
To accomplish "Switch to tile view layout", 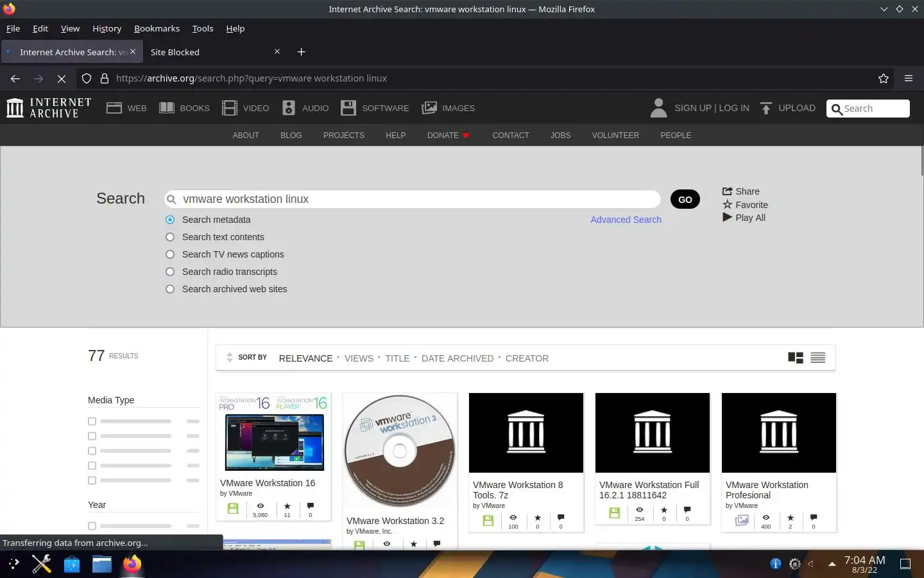I will [796, 358].
